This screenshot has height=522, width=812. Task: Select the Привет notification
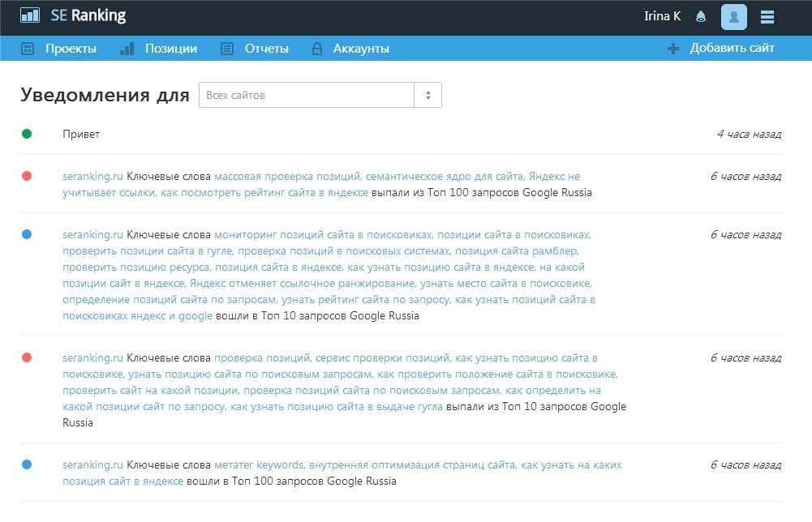[81, 134]
